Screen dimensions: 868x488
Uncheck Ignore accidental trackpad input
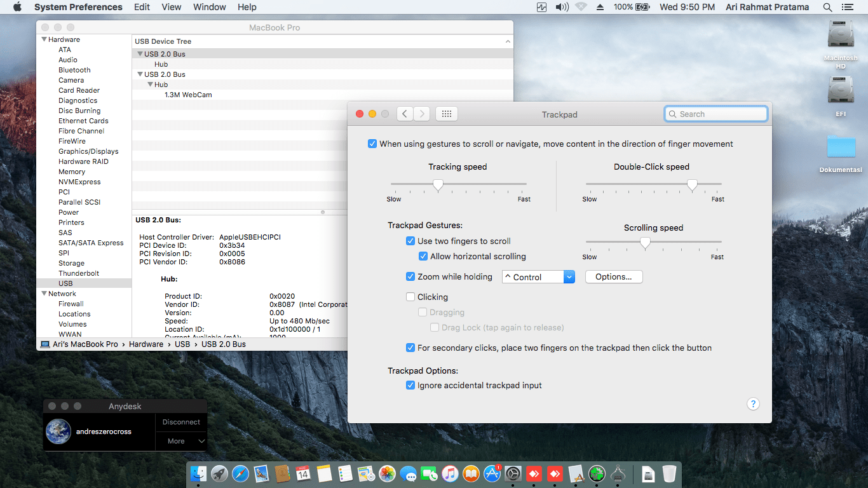(x=410, y=385)
